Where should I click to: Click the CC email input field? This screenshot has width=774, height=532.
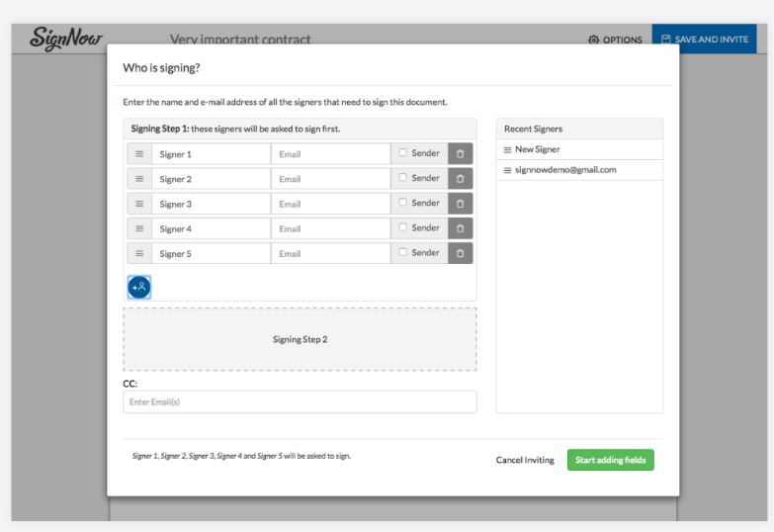pos(300,401)
